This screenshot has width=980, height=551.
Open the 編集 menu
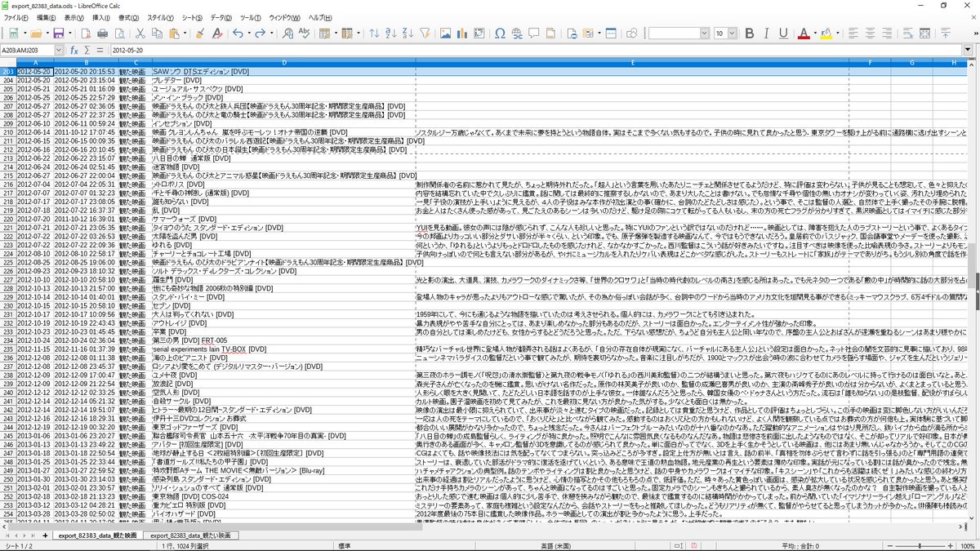tap(46, 17)
